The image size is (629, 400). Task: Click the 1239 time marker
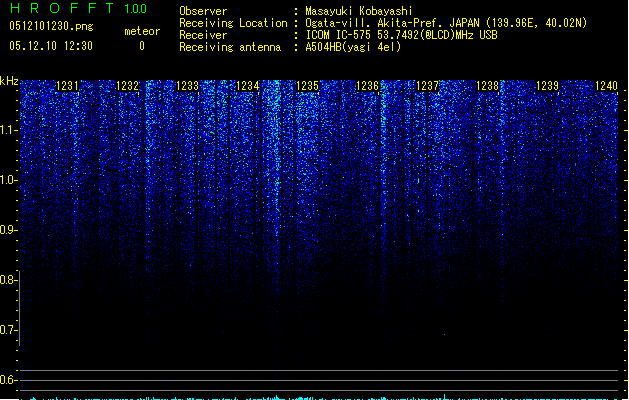[x=548, y=86]
